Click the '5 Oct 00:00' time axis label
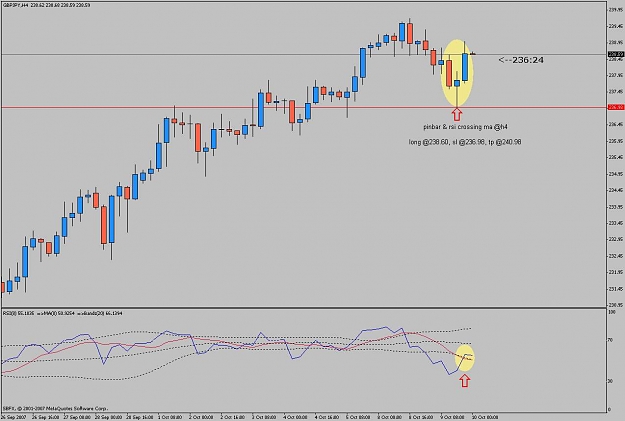This screenshot has height=421, width=625. [359, 417]
